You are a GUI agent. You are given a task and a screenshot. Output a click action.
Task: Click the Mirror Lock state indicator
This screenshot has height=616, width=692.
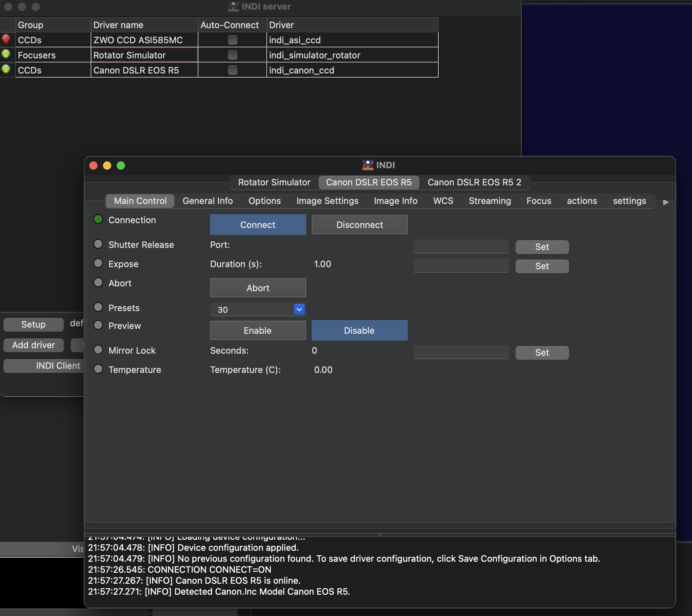[98, 350]
